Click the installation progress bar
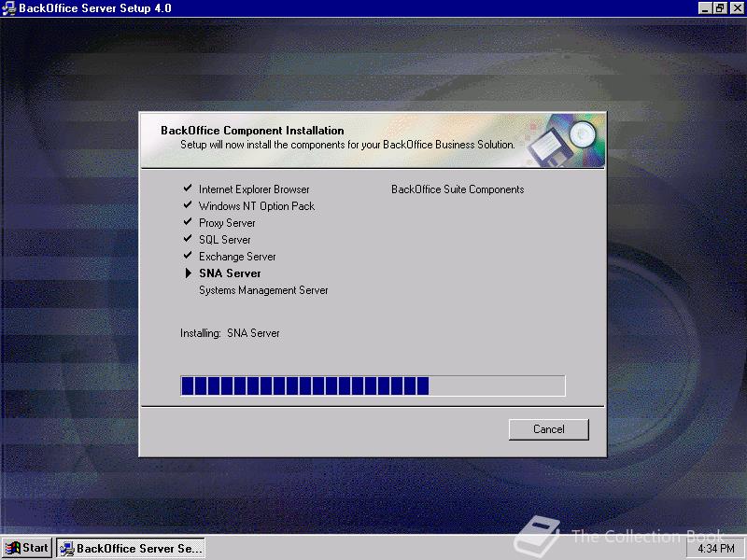Screen dimensions: 747x560 [x=373, y=385]
